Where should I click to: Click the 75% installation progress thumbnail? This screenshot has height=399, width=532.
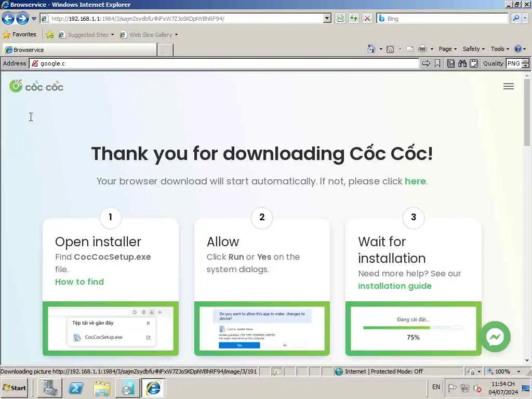tap(413, 328)
